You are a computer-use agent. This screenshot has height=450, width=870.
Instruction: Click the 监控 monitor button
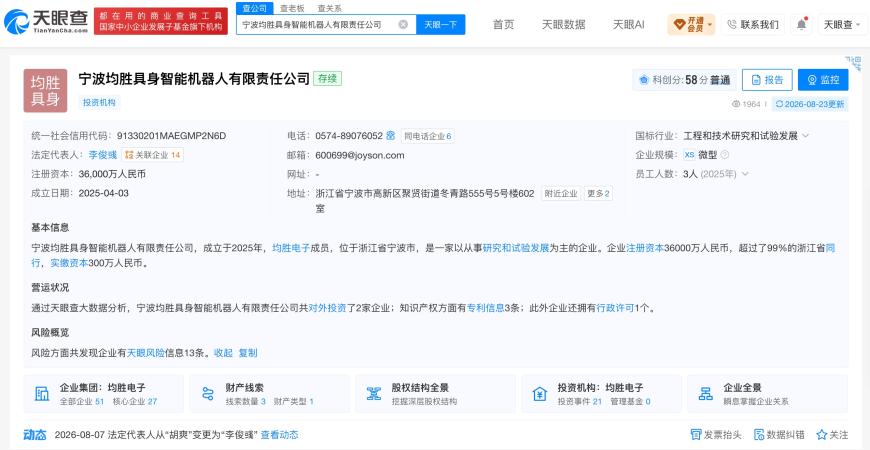(823, 80)
